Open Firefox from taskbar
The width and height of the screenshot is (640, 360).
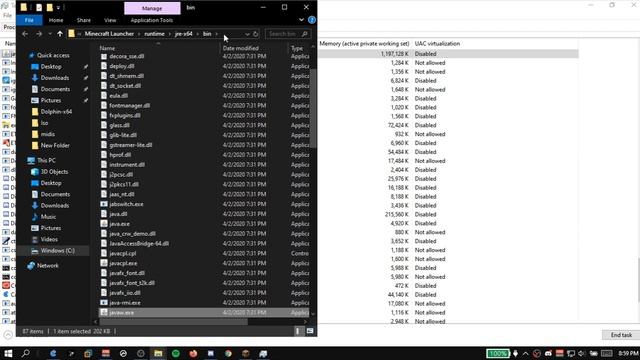(193, 353)
